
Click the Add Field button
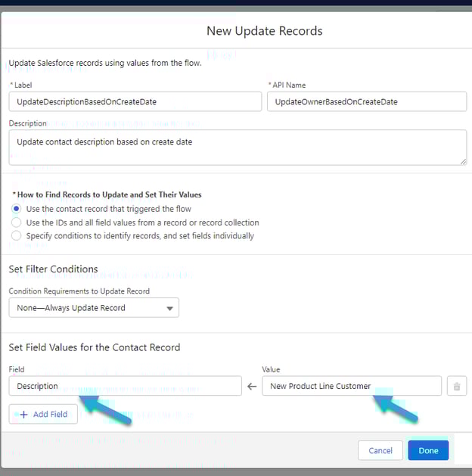[x=43, y=414]
